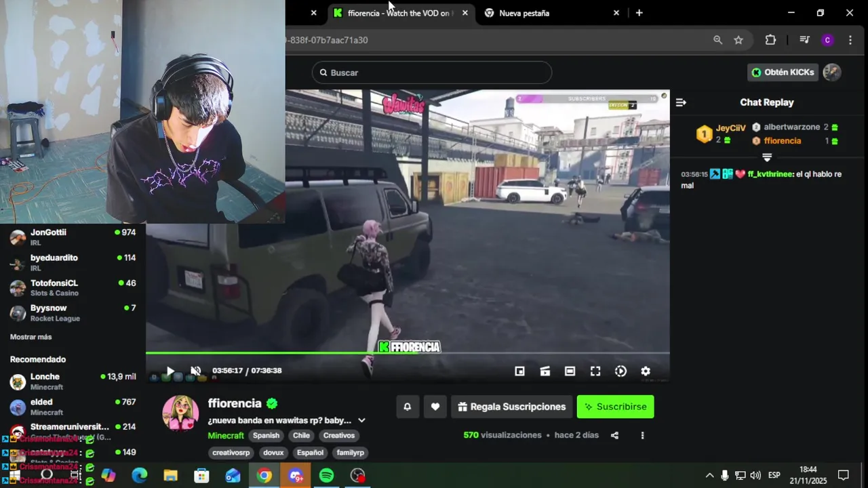Open the Chrome three-dot menu

point(850,40)
